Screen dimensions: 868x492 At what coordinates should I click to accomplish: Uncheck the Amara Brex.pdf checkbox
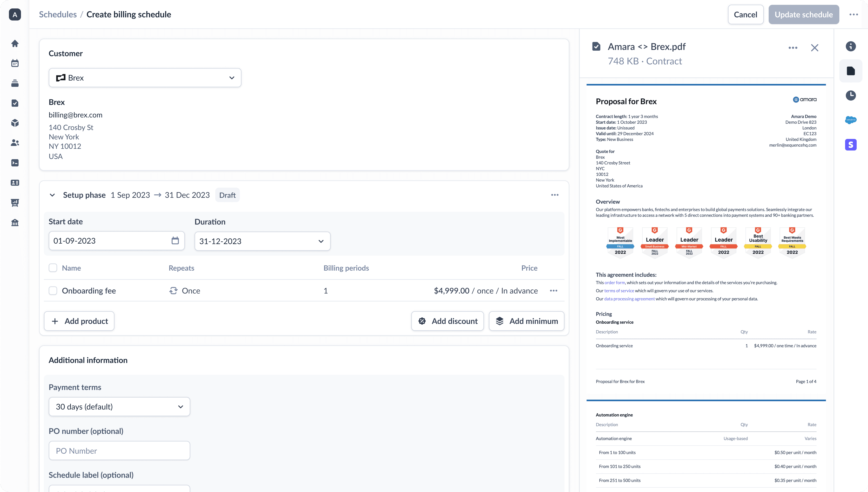596,47
